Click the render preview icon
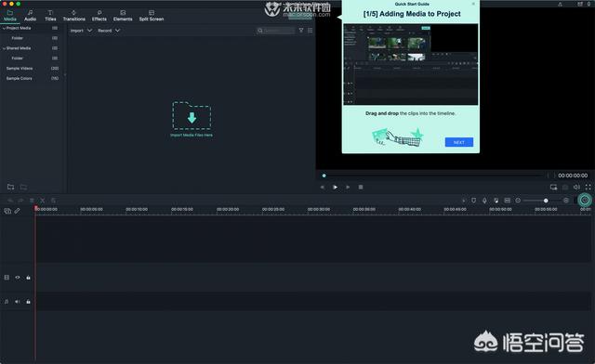 coord(463,201)
